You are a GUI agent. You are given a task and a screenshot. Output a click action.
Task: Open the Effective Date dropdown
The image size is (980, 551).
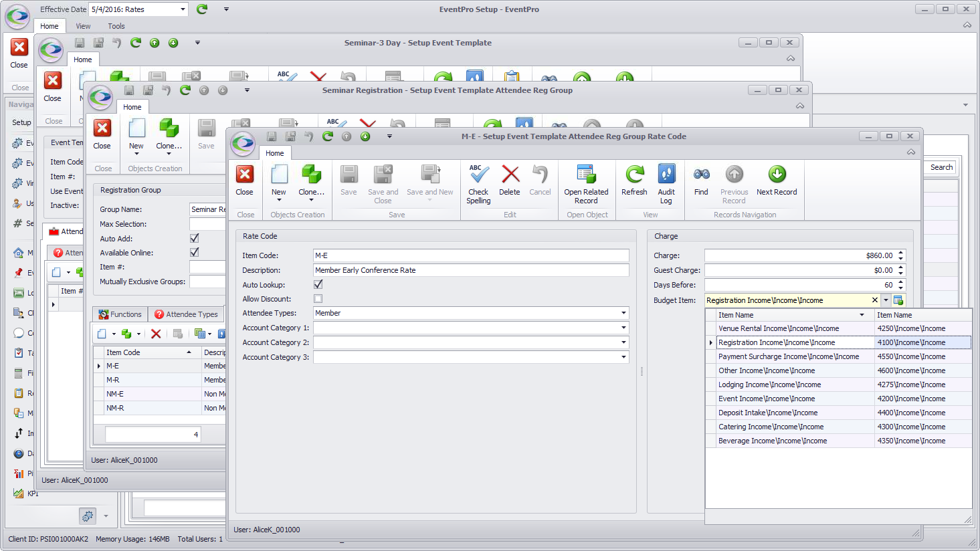(183, 9)
